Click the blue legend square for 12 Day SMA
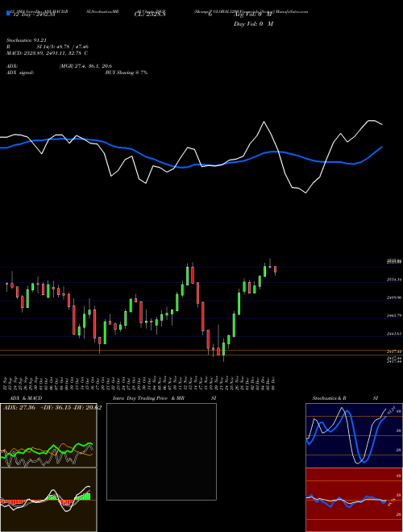Screen dimensions: 403x532 (9, 14)
